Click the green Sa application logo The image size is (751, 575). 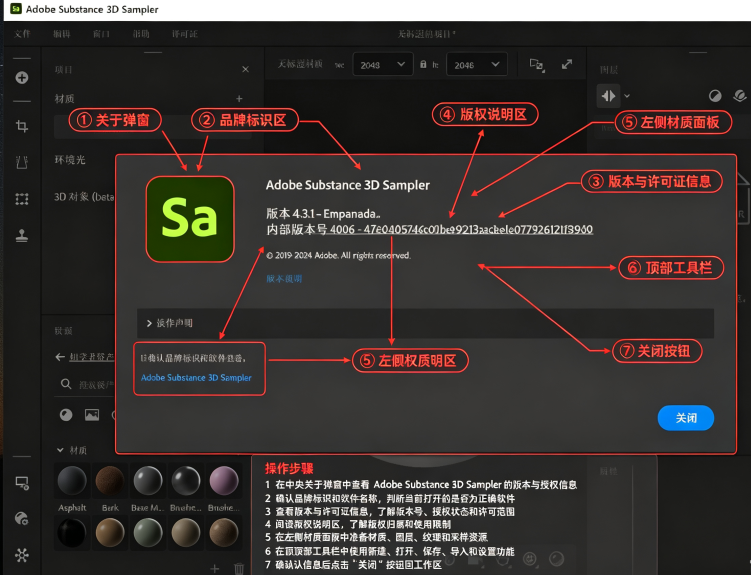(x=190, y=219)
